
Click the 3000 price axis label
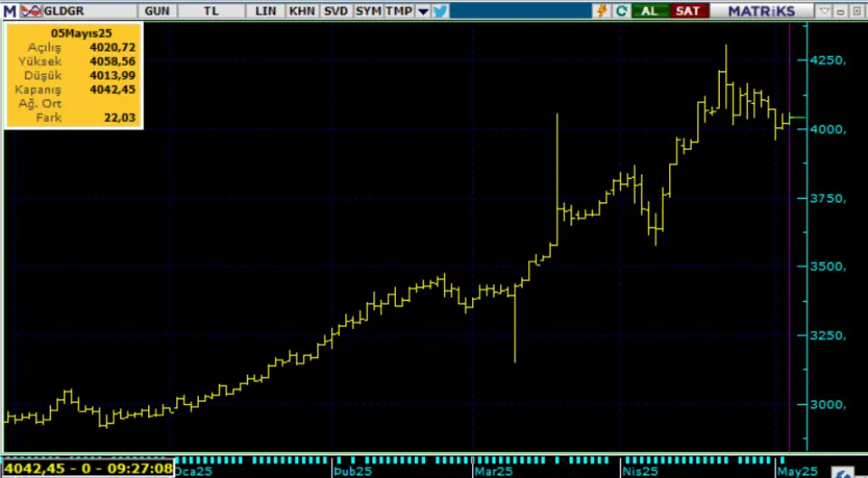tap(827, 405)
